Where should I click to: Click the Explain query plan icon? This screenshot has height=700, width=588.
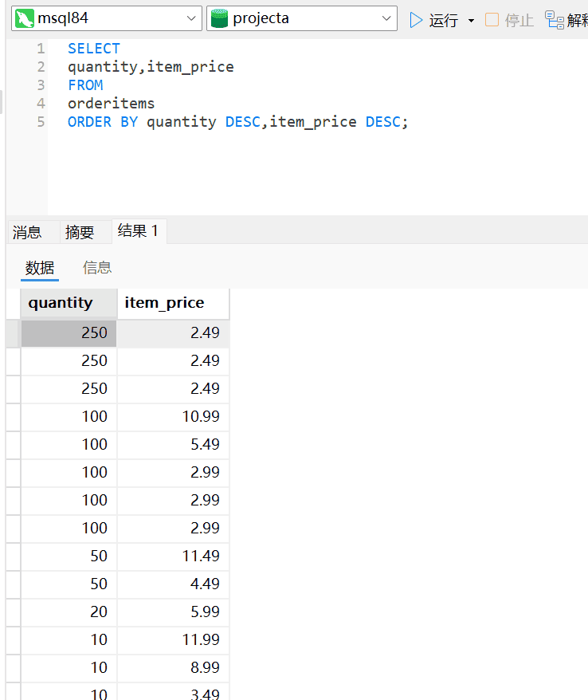pyautogui.click(x=555, y=20)
